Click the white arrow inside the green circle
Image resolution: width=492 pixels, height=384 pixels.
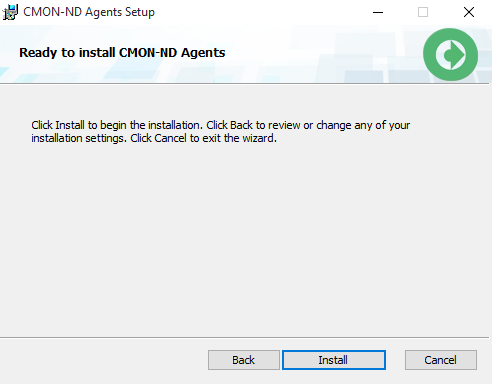(x=450, y=54)
